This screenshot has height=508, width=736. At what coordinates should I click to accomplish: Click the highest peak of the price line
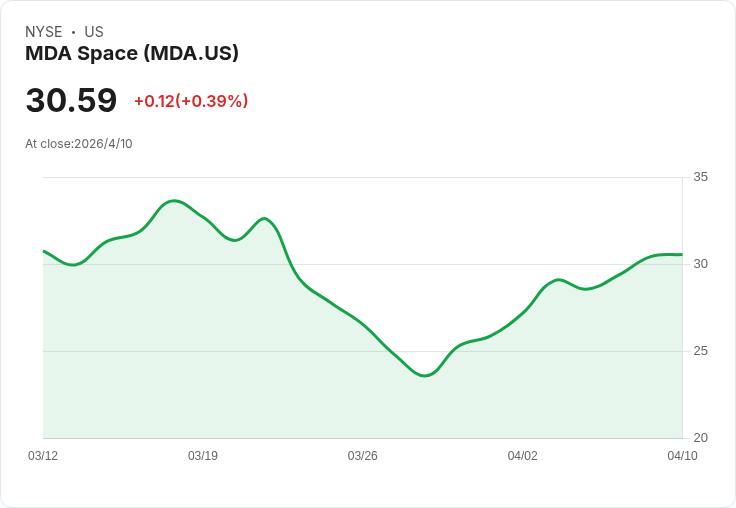(x=175, y=201)
